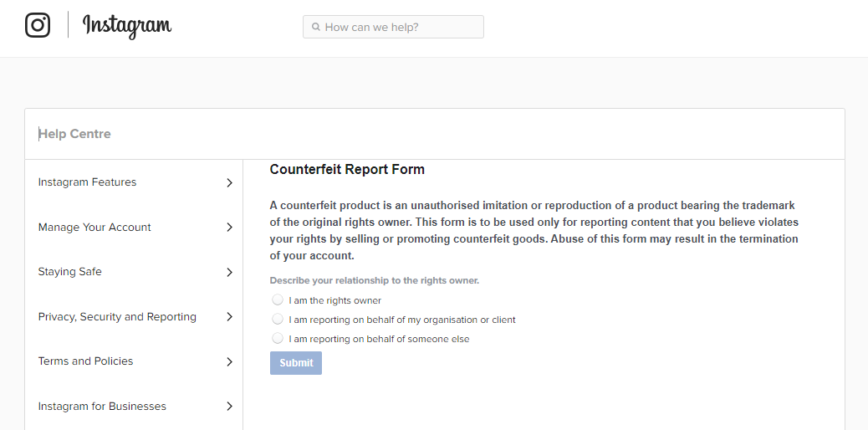The width and height of the screenshot is (868, 430).
Task: Select 'reporting on behalf of someone else' option
Action: tap(278, 339)
